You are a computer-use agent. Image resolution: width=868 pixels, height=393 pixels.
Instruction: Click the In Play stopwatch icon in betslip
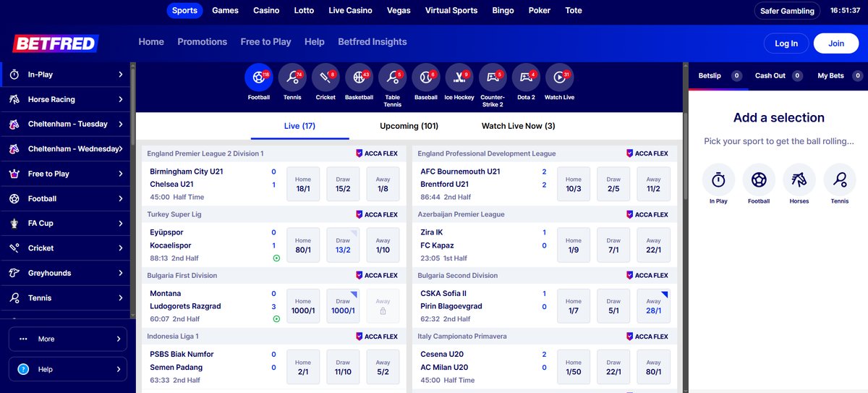click(x=718, y=179)
